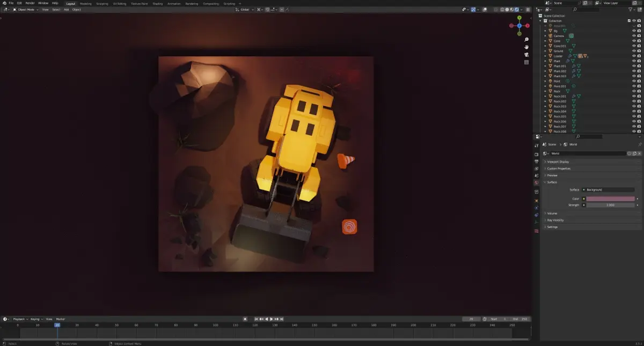The height and width of the screenshot is (346, 644).
Task: Open the viewport shading options dropdown
Action: click(521, 10)
